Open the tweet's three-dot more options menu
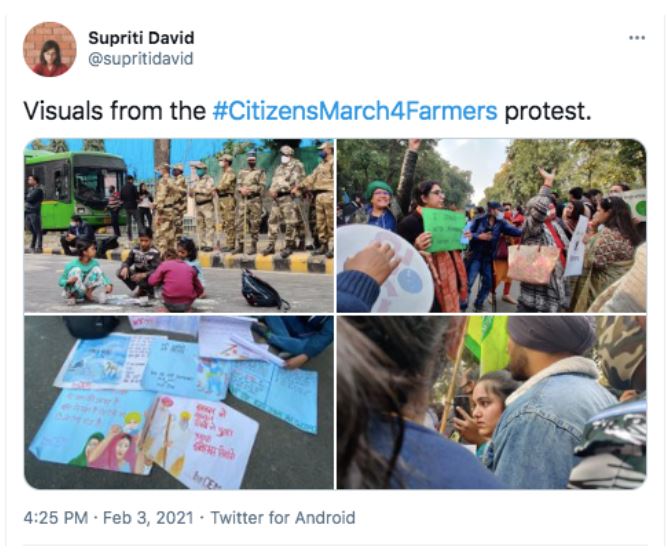The image size is (667, 560). [637, 38]
